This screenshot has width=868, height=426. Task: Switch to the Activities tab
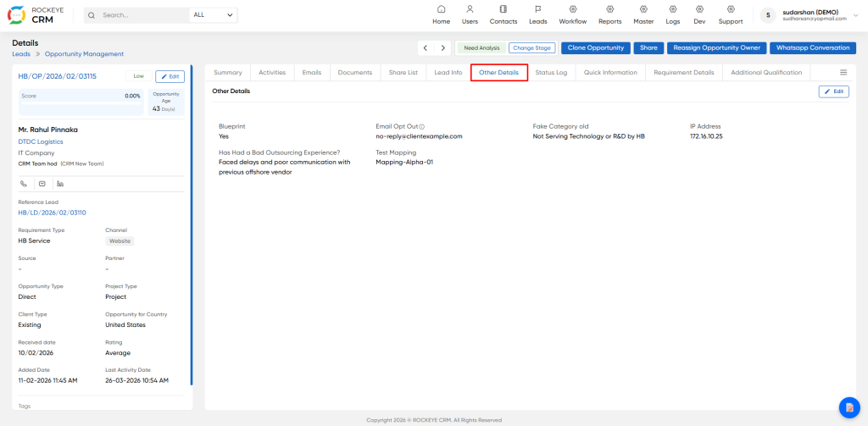[272, 73]
